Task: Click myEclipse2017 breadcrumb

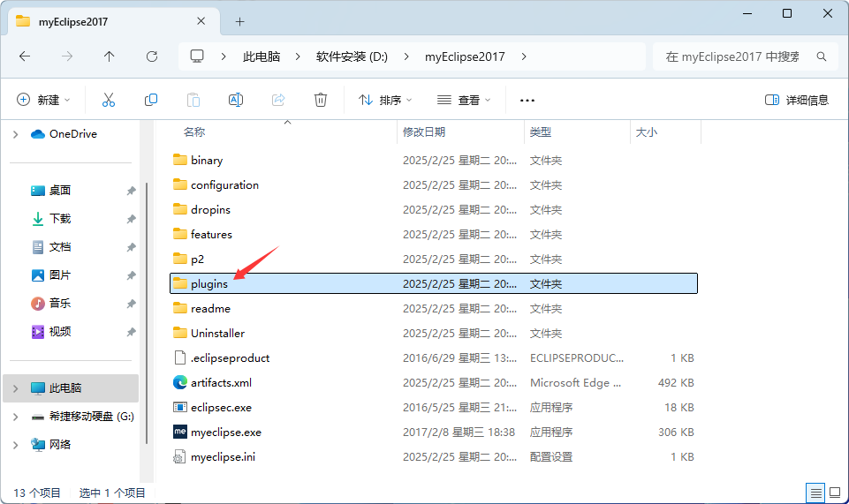Action: tap(465, 56)
